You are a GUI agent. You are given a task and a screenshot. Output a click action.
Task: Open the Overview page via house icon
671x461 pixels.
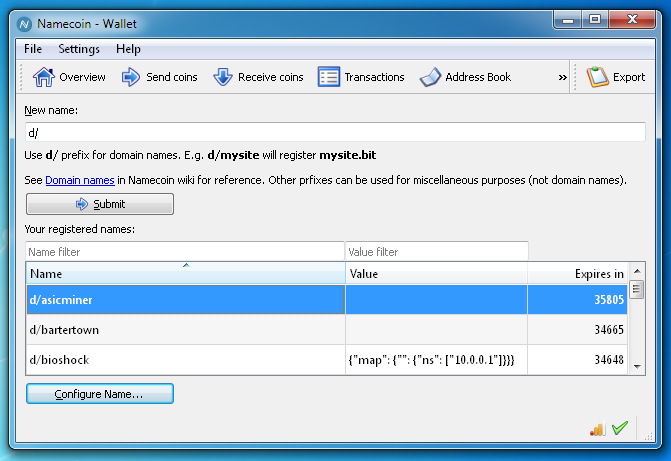tap(44, 77)
